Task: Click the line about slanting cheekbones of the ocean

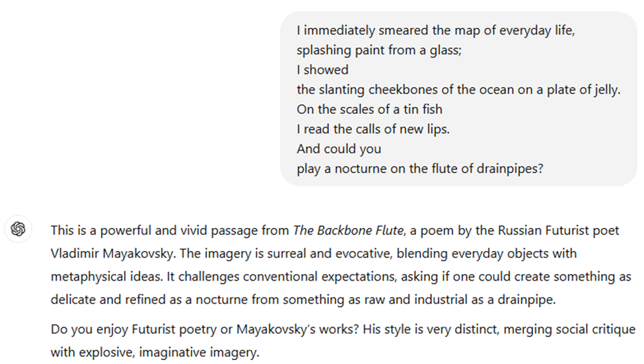Action: [x=458, y=90]
